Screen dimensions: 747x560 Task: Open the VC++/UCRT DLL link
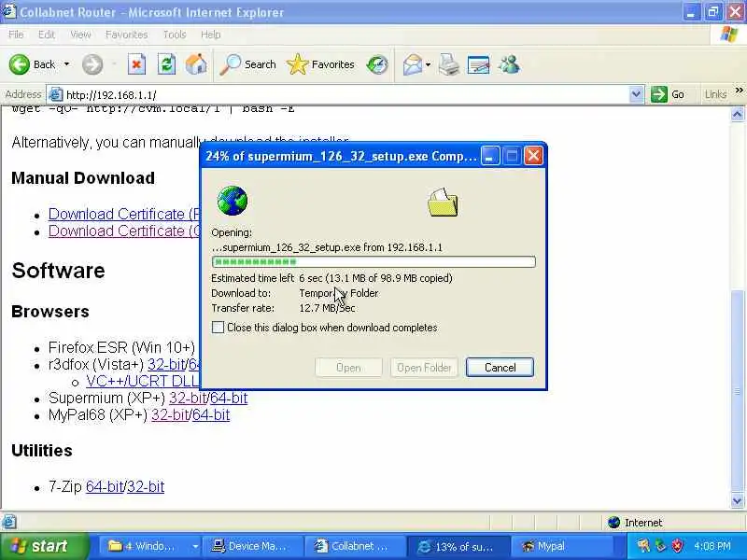[x=143, y=381]
